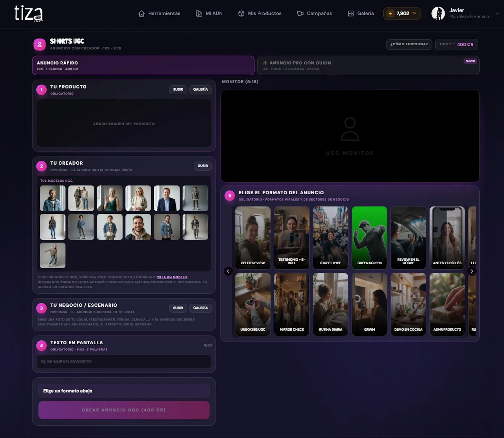This screenshot has width=504, height=438.
Task: Open Mis Productos page
Action: [260, 14]
